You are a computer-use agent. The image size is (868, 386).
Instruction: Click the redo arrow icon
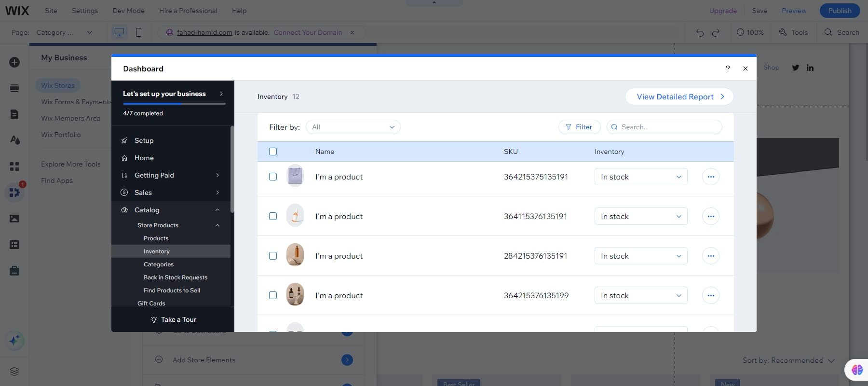[x=716, y=32]
